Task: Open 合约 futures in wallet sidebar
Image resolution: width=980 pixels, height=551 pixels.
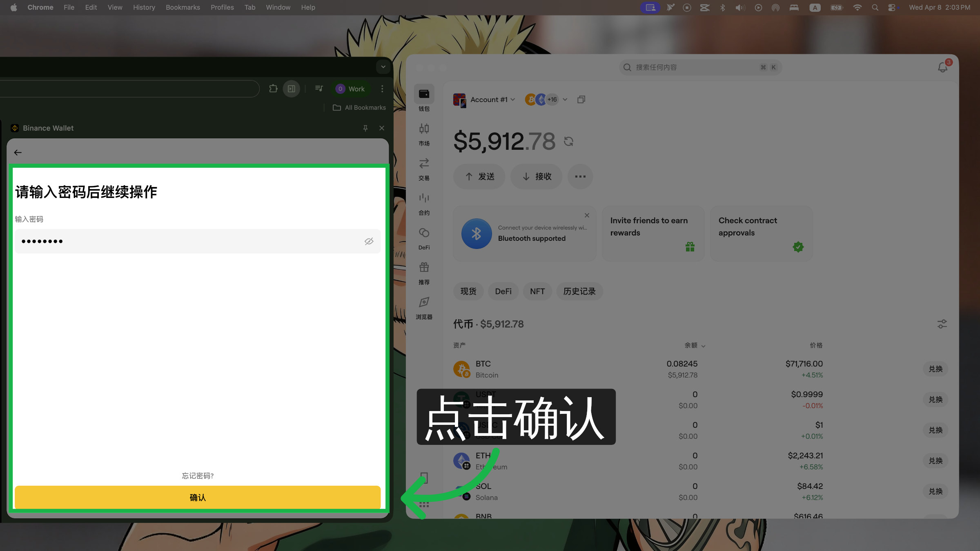Action: click(424, 204)
